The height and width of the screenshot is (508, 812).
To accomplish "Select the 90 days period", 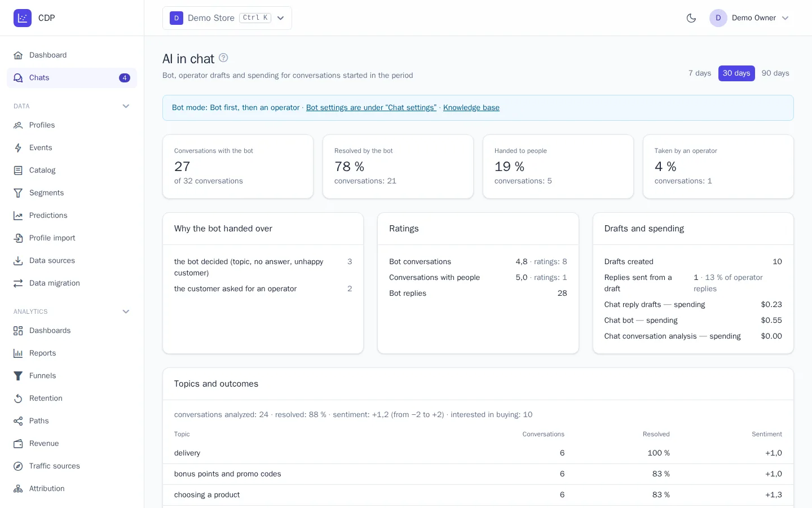I will pos(775,73).
